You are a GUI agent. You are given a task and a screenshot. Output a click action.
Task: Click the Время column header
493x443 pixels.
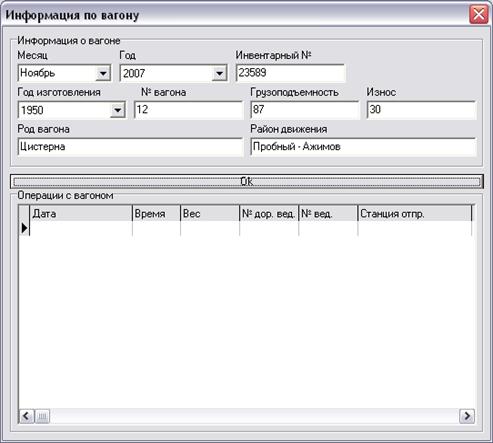point(156,213)
